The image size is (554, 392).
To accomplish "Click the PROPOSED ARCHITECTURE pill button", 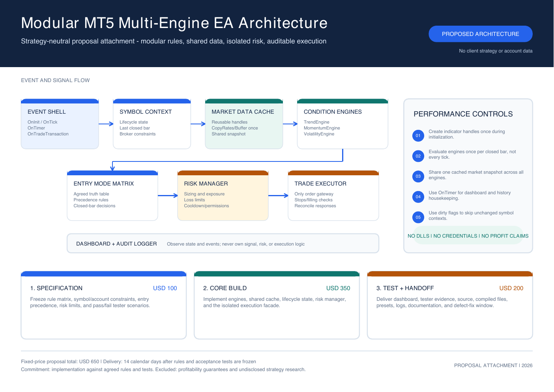I will click(480, 34).
